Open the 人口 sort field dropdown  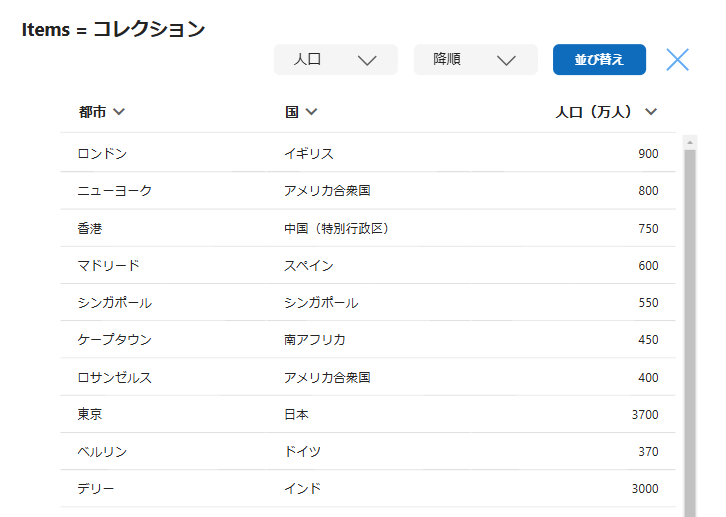pos(335,60)
